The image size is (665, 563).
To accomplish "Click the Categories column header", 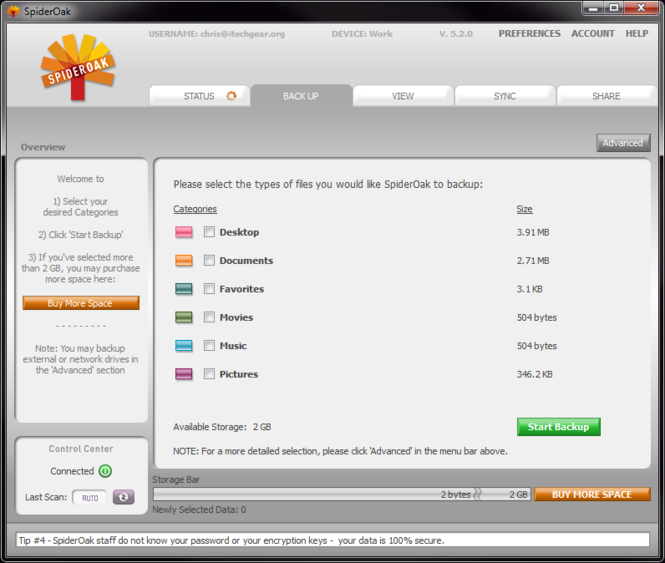I will pyautogui.click(x=195, y=209).
